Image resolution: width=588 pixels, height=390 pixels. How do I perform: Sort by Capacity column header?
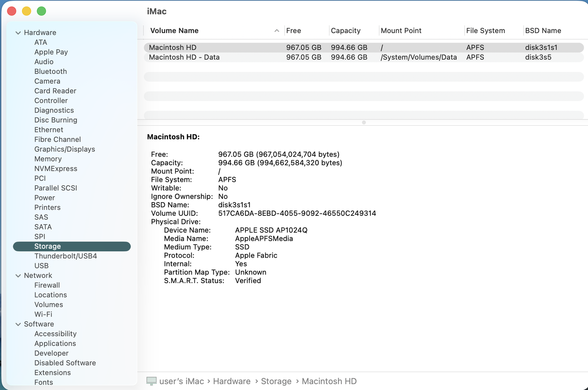pyautogui.click(x=345, y=31)
